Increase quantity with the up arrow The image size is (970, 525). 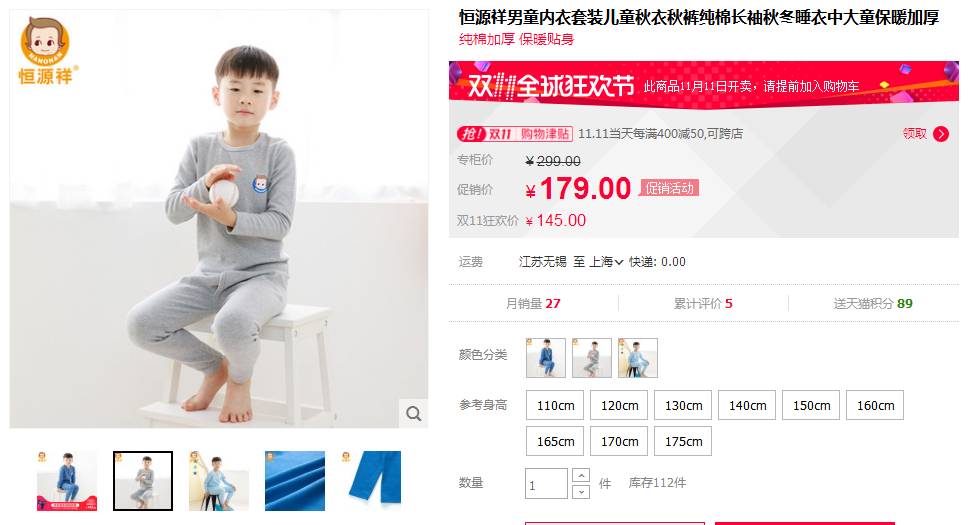click(581, 476)
